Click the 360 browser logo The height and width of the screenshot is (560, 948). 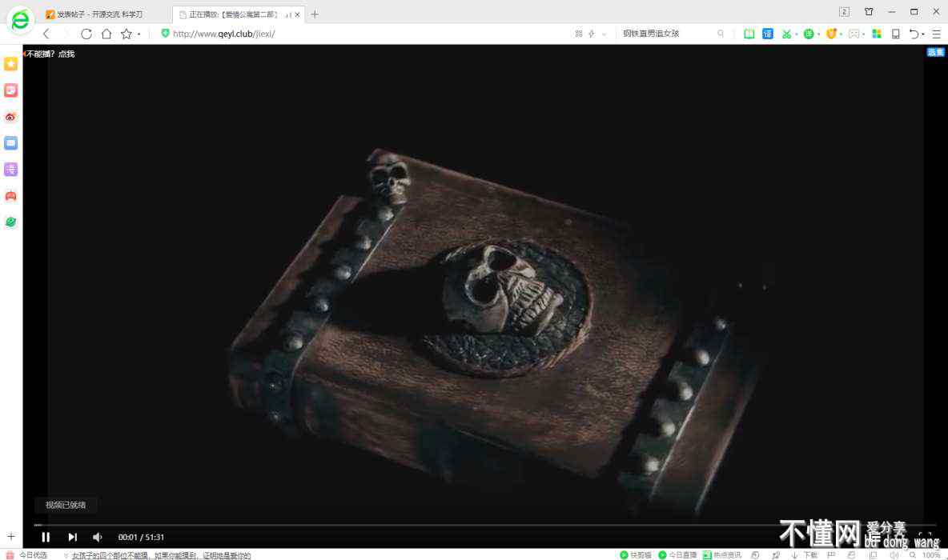pyautogui.click(x=20, y=19)
